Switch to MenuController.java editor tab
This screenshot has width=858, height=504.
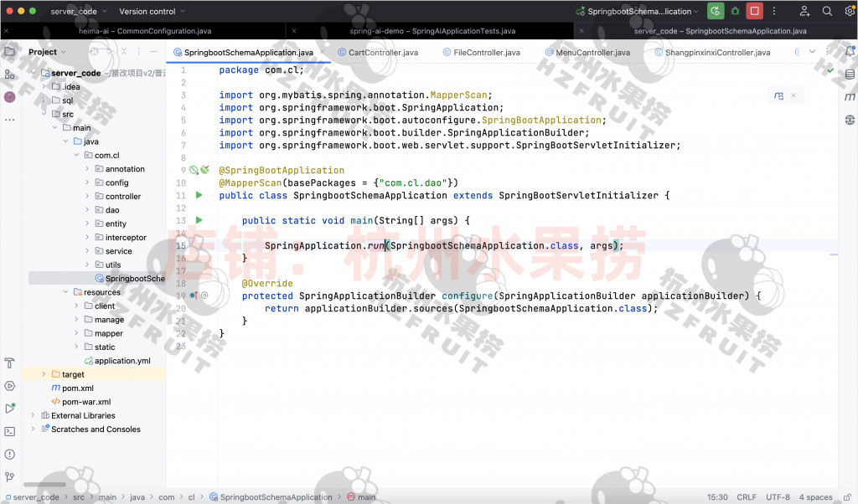pyautogui.click(x=592, y=52)
